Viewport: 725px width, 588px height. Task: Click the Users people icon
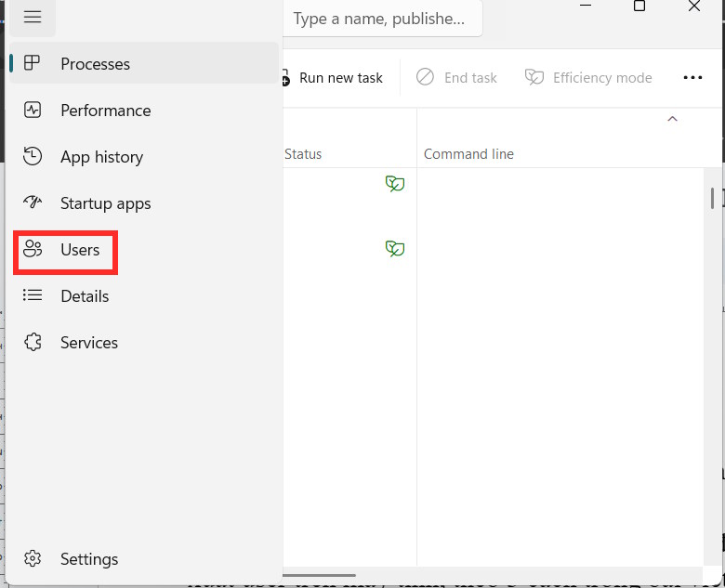[33, 249]
